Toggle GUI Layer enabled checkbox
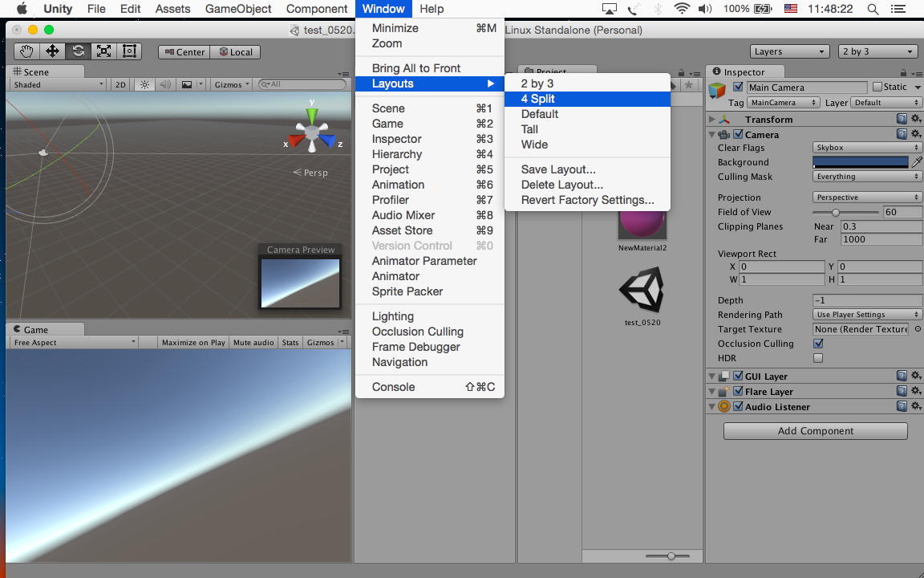This screenshot has width=924, height=578. pos(738,376)
